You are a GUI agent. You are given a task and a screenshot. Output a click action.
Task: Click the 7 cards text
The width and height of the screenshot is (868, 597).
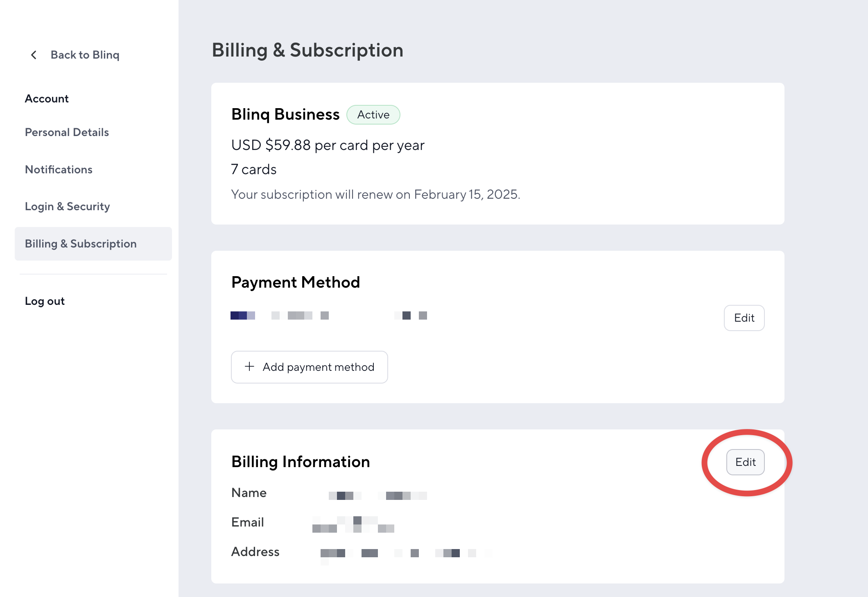pos(254,170)
